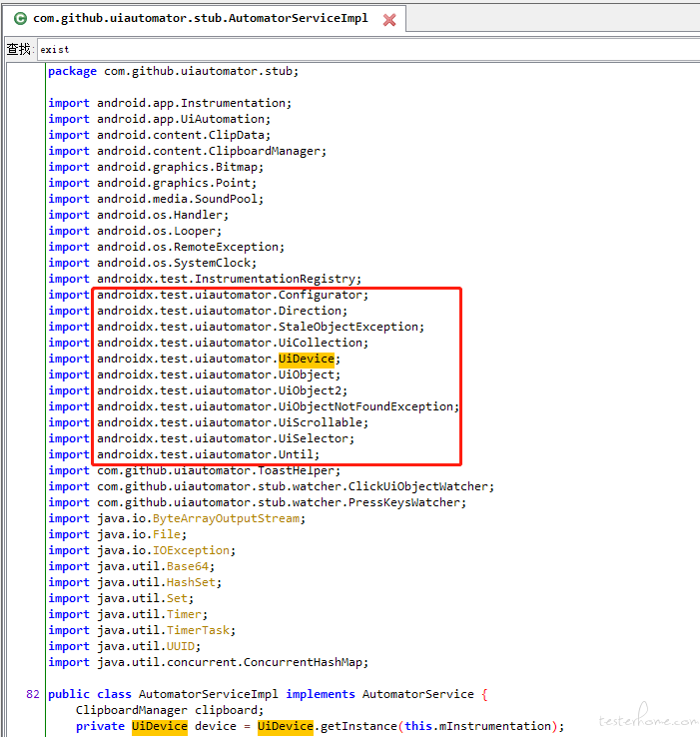Screen dimensions: 700x737
Task: Focus the search field containing 'exist'
Action: pyautogui.click(x=366, y=49)
